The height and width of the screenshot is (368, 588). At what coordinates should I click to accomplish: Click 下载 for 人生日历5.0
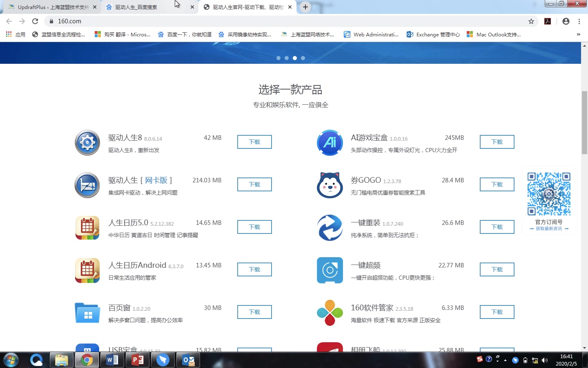tap(254, 227)
